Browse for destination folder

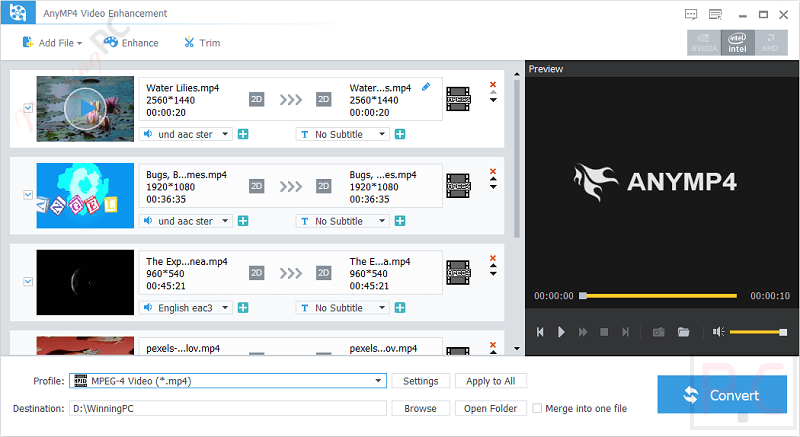point(420,408)
